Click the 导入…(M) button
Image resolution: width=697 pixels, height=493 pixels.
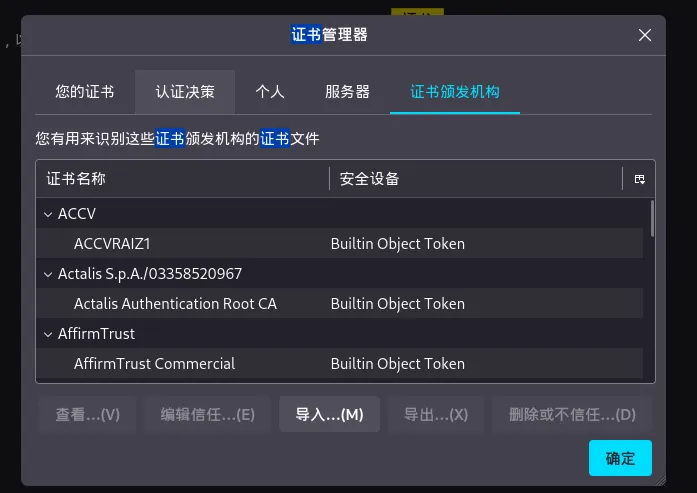(329, 414)
